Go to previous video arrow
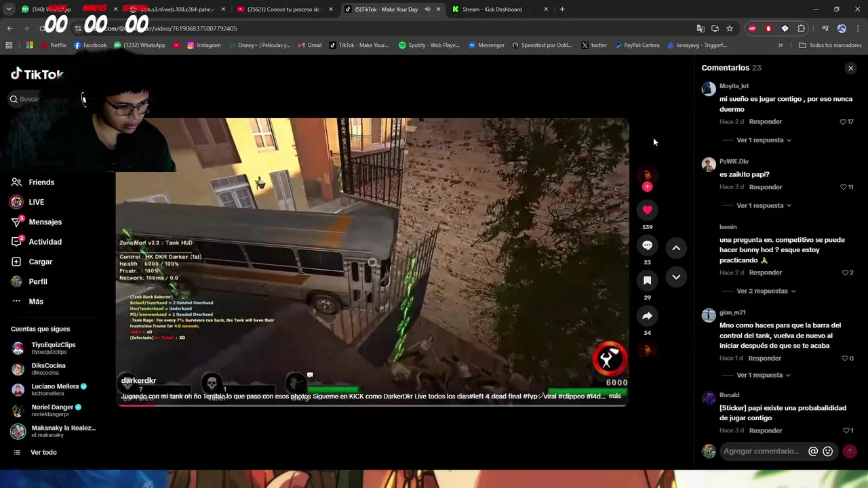This screenshot has width=868, height=488. (676, 248)
